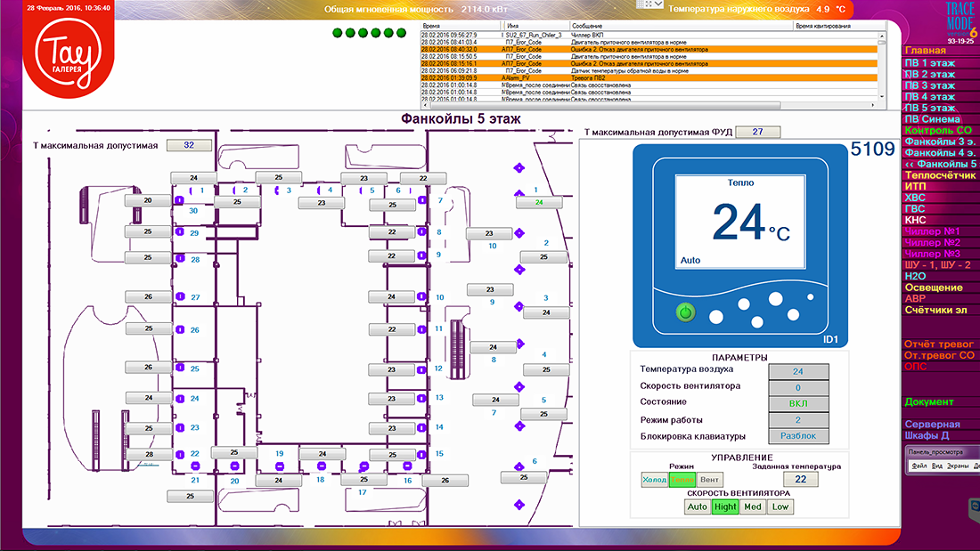Viewport: 980px width, 551px height.
Task: Open the Главная navigation item
Action: click(924, 51)
